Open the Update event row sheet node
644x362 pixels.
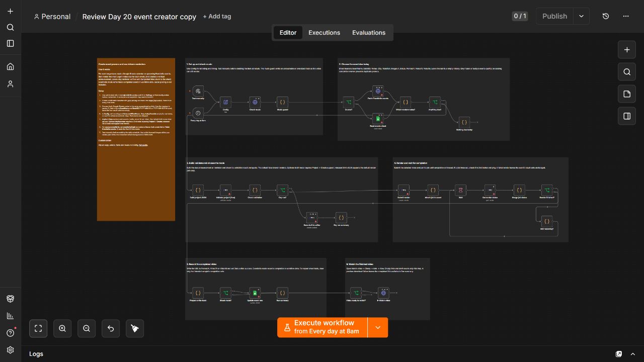[x=255, y=293]
